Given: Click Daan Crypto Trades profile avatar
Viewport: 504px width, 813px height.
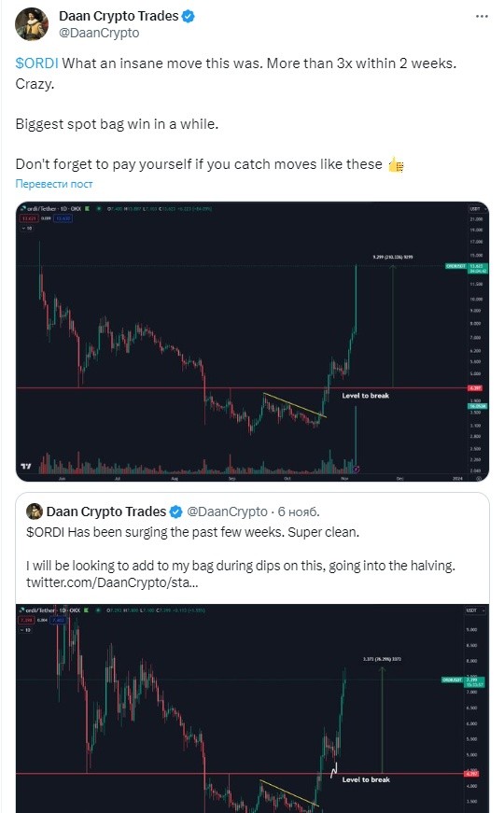Looking at the screenshot, I should coord(32,24).
